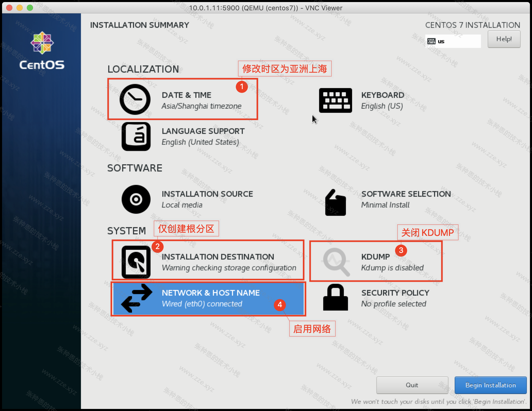The height and width of the screenshot is (411, 532).
Task: Click the Network & Host Name arrows icon
Action: pos(137,298)
